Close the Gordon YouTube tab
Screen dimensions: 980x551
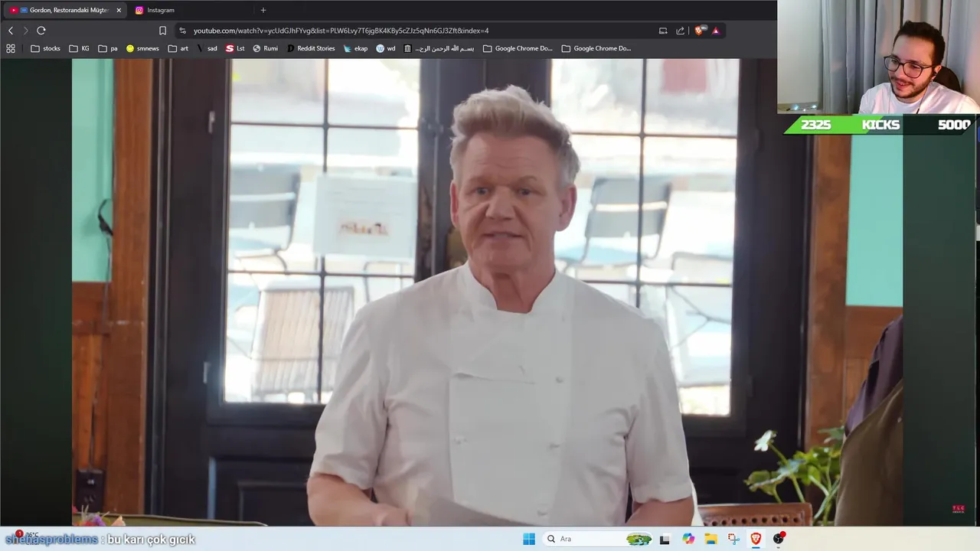coord(119,10)
